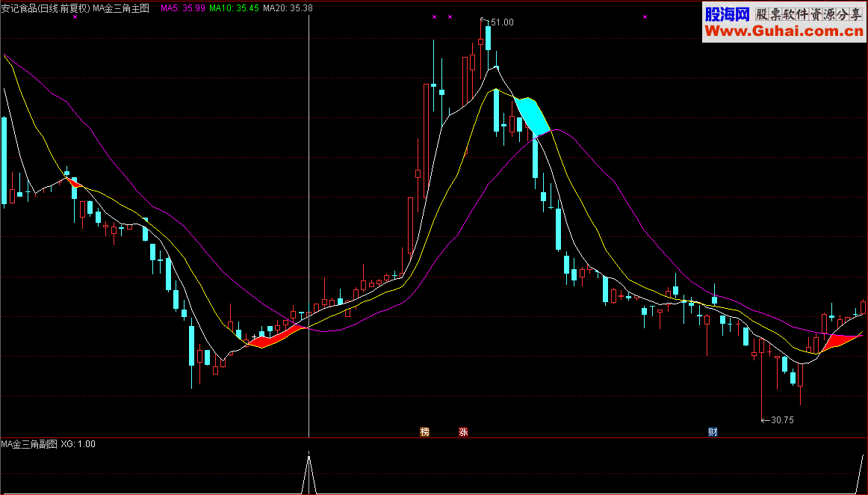Click the cyan dead-cross filled area
Image resolution: width=868 pixels, height=495 pixels.
coord(531,115)
